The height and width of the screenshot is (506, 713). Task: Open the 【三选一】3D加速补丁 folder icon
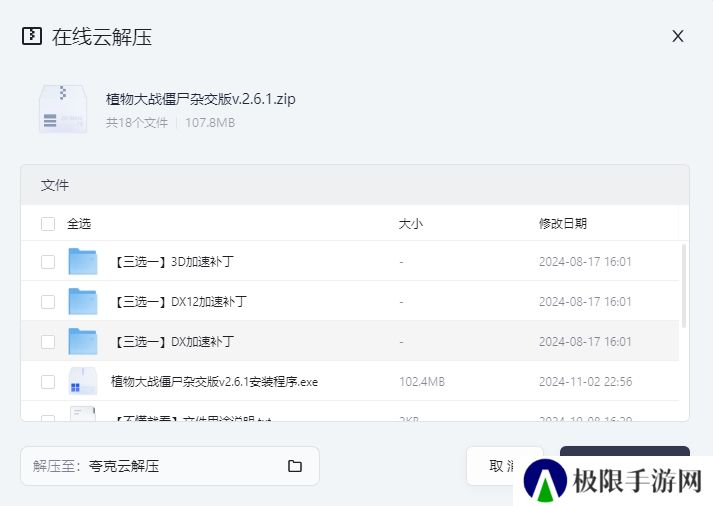(x=83, y=261)
